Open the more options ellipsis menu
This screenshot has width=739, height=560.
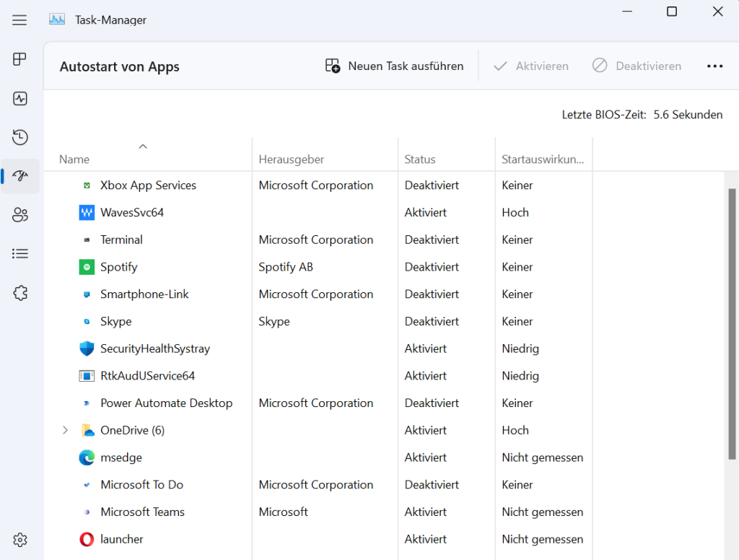click(714, 66)
